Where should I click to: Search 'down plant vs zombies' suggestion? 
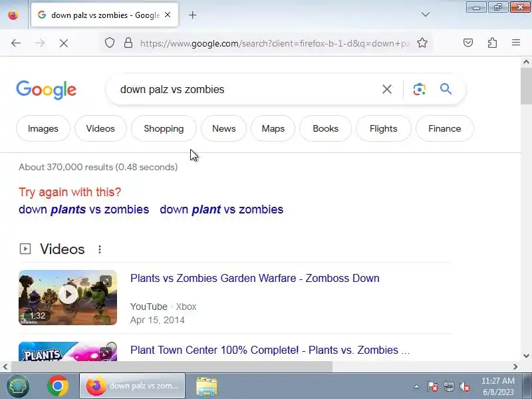point(221,209)
